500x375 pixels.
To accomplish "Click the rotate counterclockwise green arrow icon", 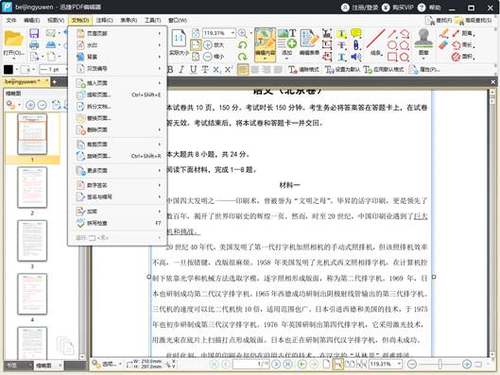I will coord(242,45).
